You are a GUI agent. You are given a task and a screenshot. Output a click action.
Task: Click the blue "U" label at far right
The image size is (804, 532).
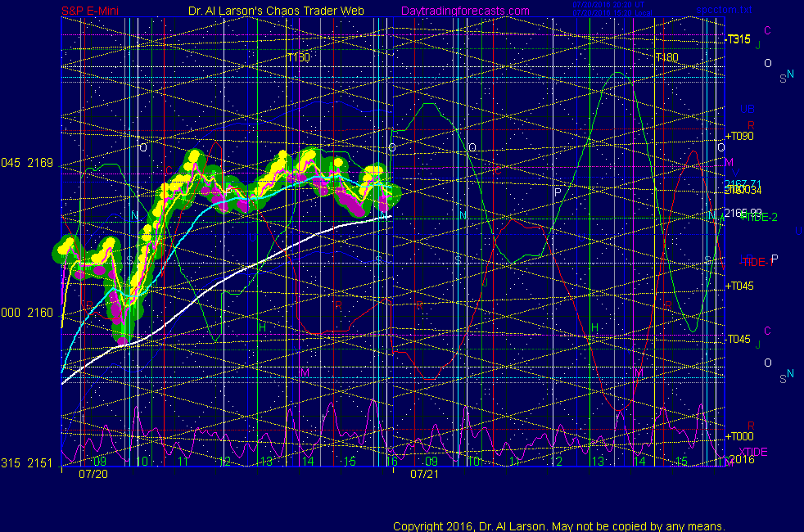pos(798,231)
